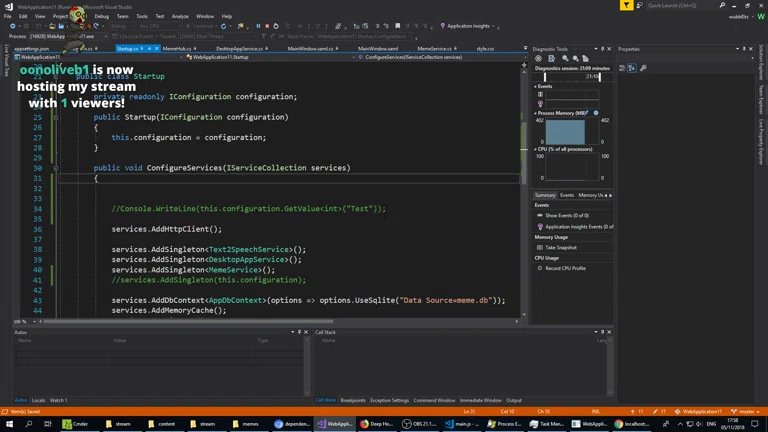Image resolution: width=768 pixels, height=432 pixels.
Task: Pause debugging with Break All button
Action: (x=258, y=26)
